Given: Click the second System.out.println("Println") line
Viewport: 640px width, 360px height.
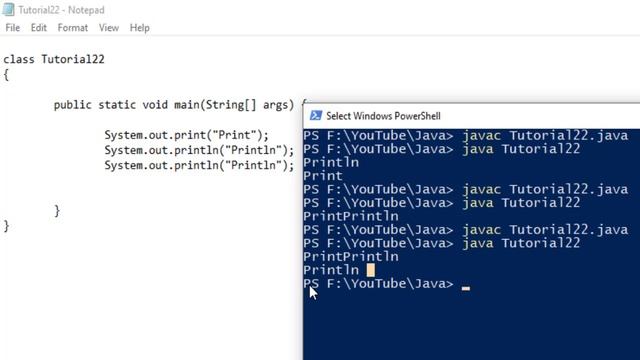Looking at the screenshot, I should tap(199, 165).
